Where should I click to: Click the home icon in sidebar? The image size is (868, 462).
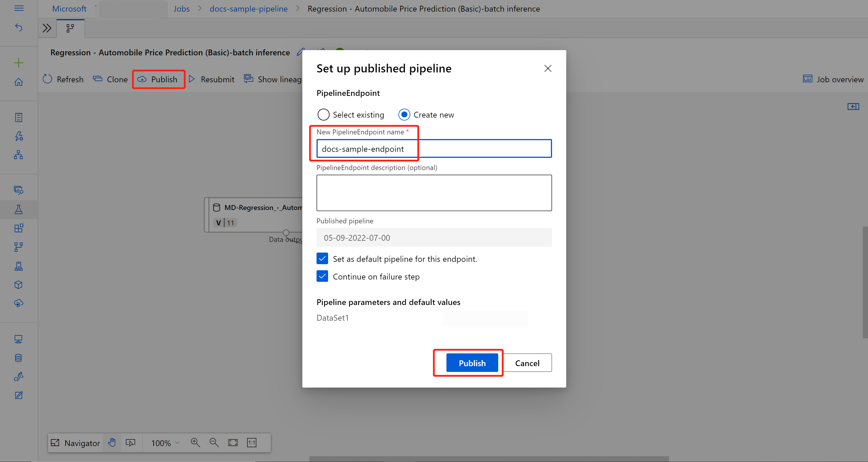tap(19, 82)
